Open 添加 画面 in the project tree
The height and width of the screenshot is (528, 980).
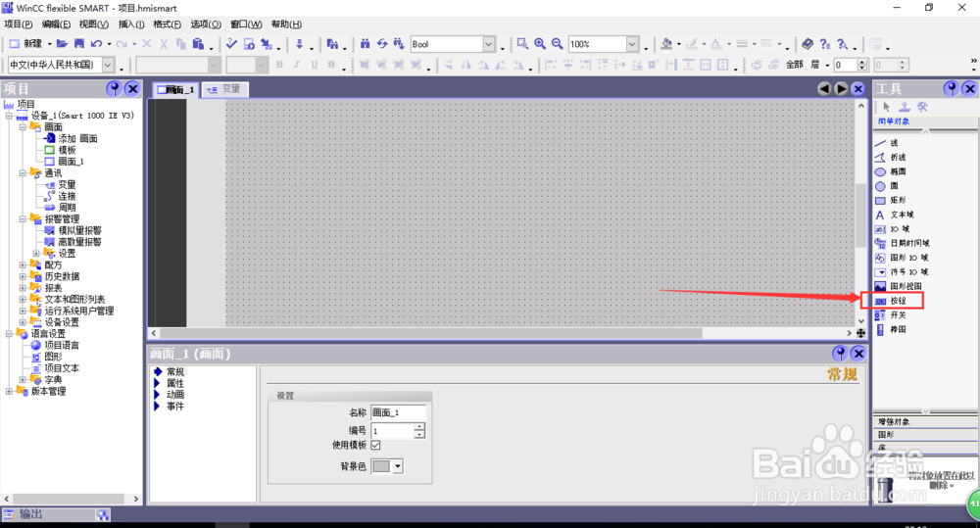click(77, 139)
